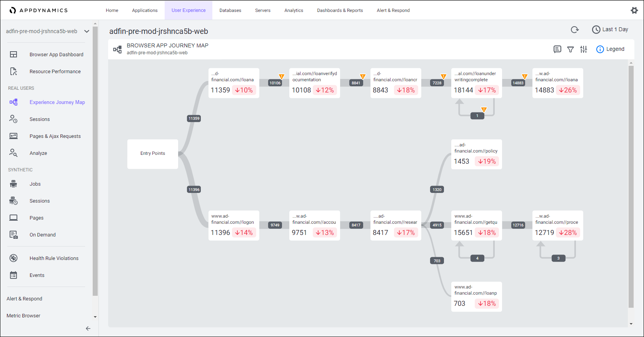Image resolution: width=644 pixels, height=337 pixels.
Task: Select the loana page node with 14883
Action: tap(558, 83)
